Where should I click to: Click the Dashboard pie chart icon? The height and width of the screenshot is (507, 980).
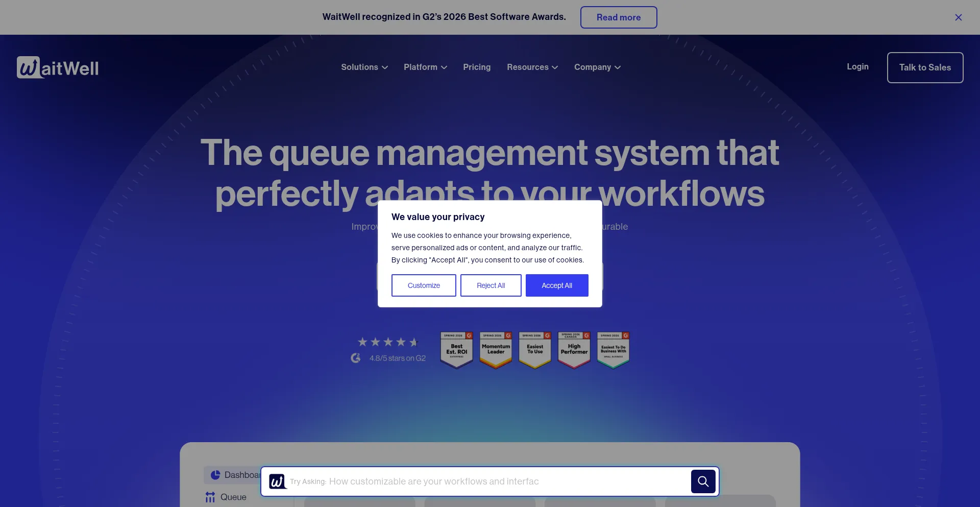click(x=215, y=475)
